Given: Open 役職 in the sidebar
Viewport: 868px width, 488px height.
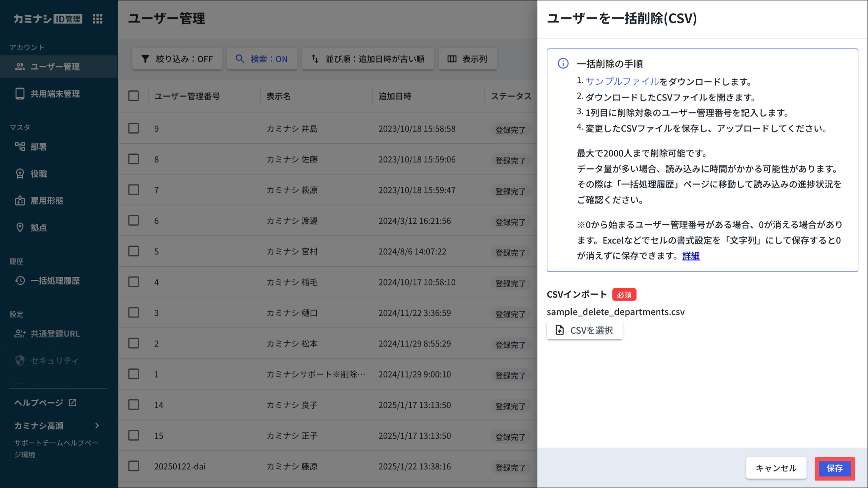Looking at the screenshot, I should point(38,174).
